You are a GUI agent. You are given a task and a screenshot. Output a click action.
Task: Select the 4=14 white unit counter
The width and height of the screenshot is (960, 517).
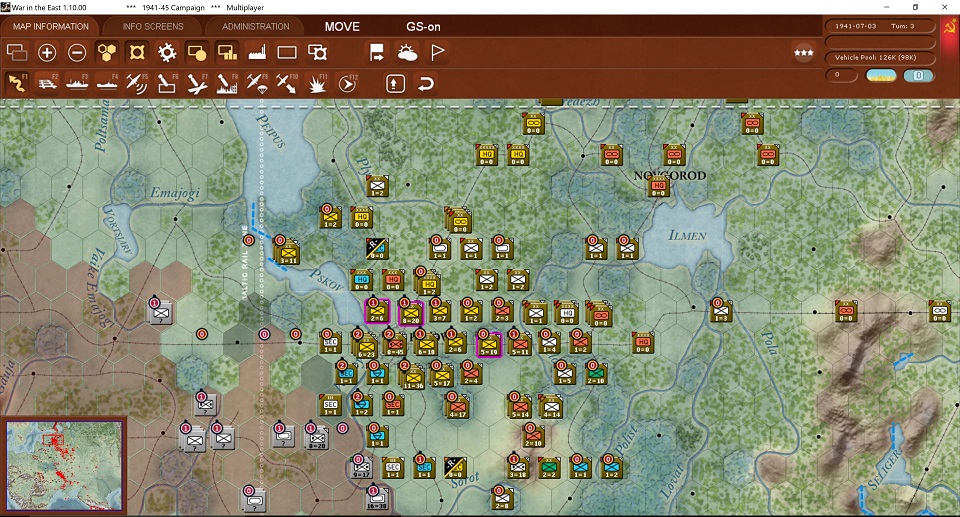[x=551, y=407]
